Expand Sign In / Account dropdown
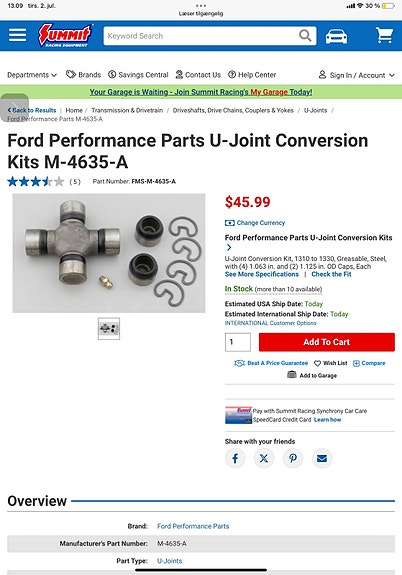Image resolution: width=402 pixels, height=575 pixels. (x=357, y=75)
